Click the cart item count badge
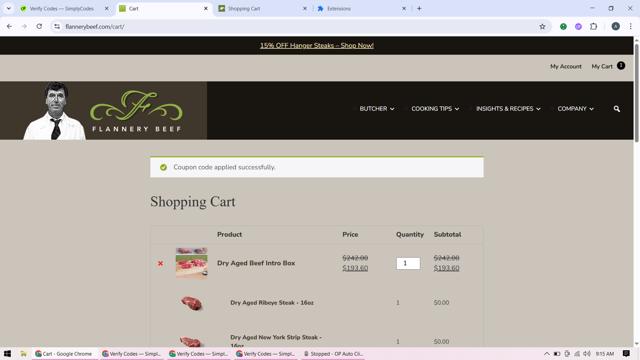Viewport: 640px width, 360px height. [621, 65]
